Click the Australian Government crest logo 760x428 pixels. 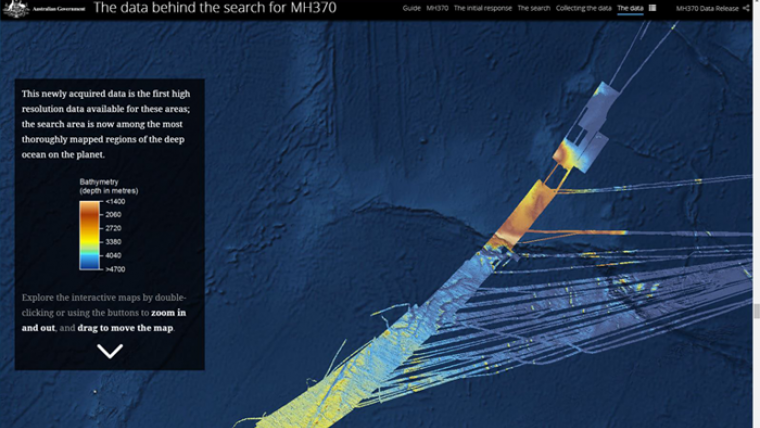tap(16, 8)
